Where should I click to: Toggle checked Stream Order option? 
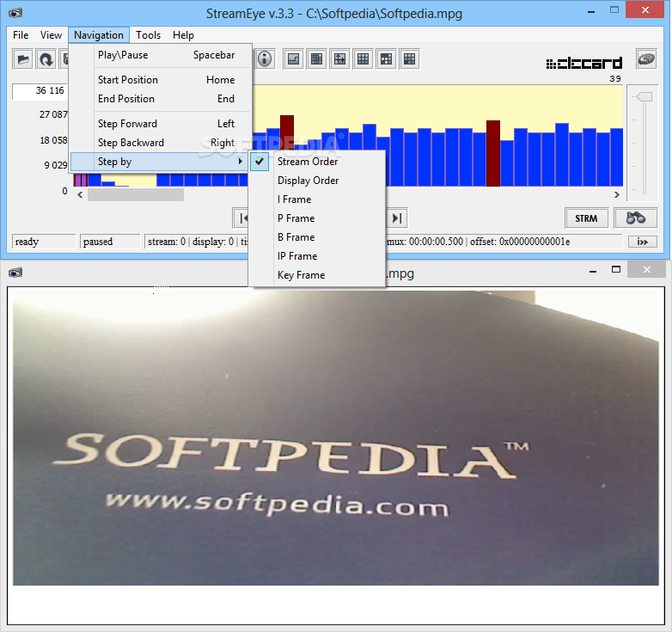click(316, 162)
